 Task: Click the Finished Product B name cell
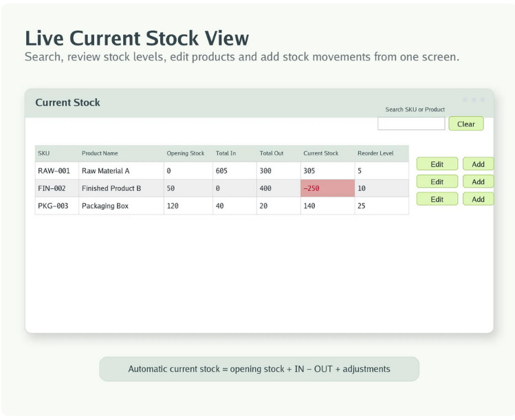tap(121, 188)
